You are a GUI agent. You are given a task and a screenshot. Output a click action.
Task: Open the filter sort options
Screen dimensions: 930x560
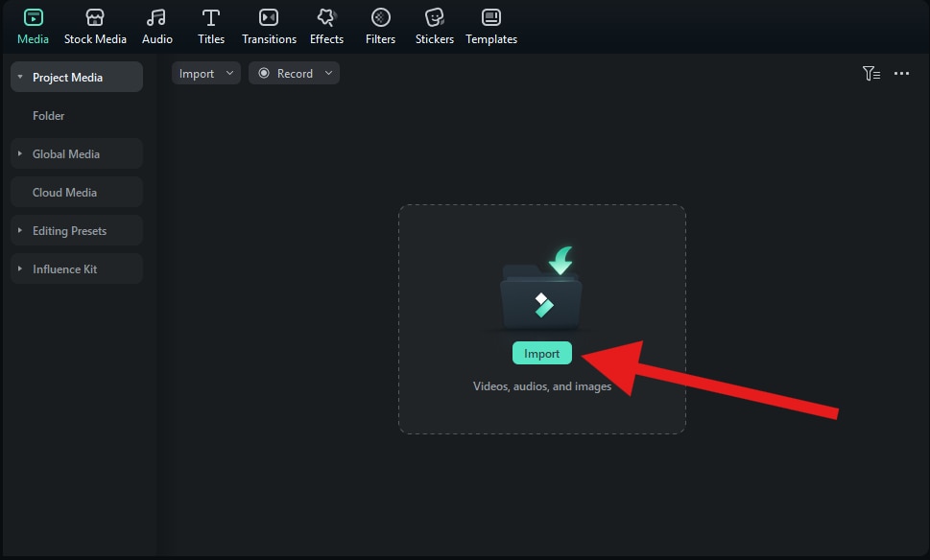(871, 72)
